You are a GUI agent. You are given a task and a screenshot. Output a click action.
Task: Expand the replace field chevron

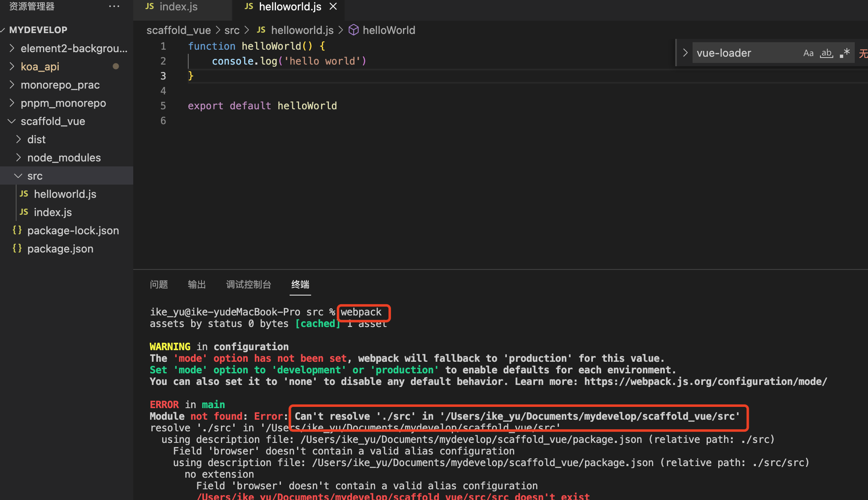(x=685, y=53)
